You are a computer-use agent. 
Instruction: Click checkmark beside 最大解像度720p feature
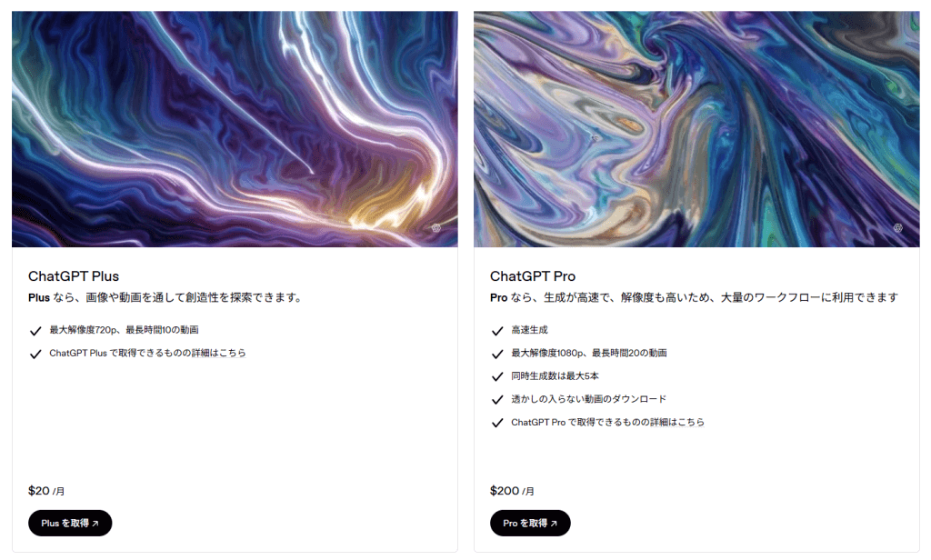coord(35,331)
